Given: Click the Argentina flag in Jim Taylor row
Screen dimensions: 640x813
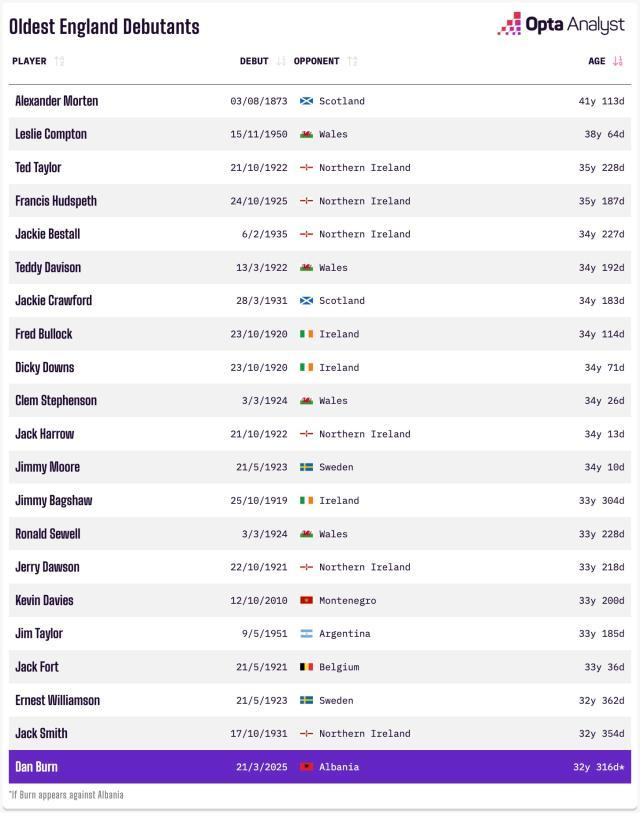Looking at the screenshot, I should point(306,634).
